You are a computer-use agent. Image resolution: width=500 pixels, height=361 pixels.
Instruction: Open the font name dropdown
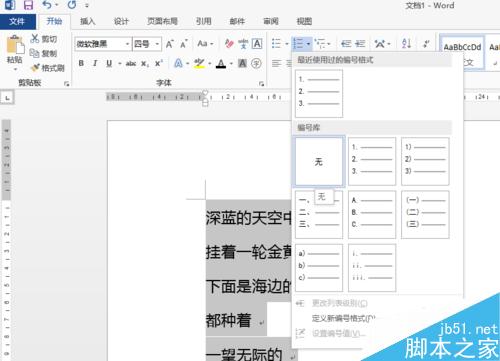127,44
